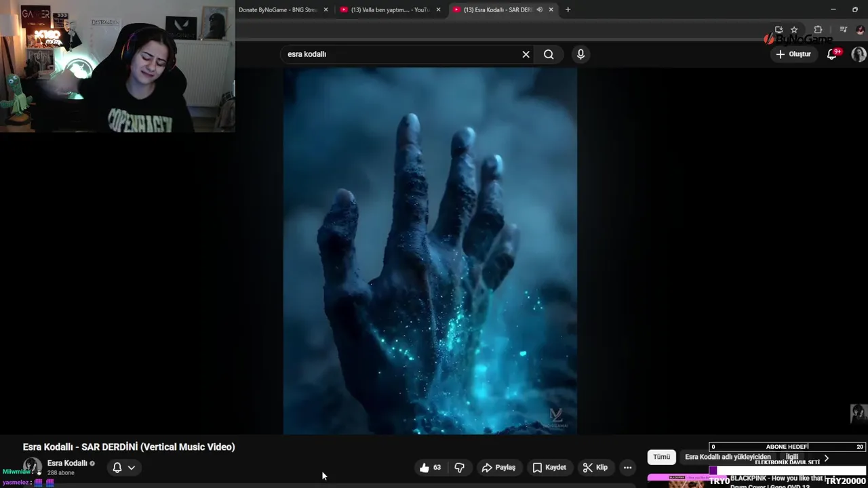Select the Tümü filter chip
The width and height of the screenshot is (868, 488).
tap(661, 457)
